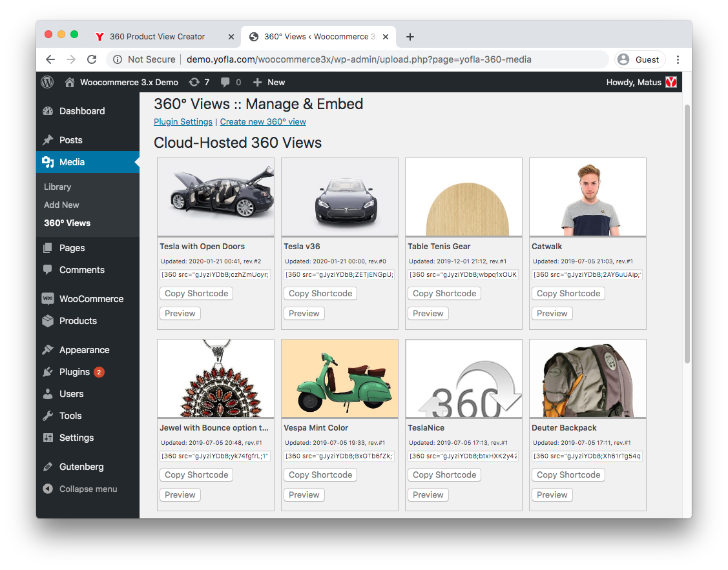The image size is (728, 570).
Task: Open the Dashboard menu label
Action: [82, 111]
